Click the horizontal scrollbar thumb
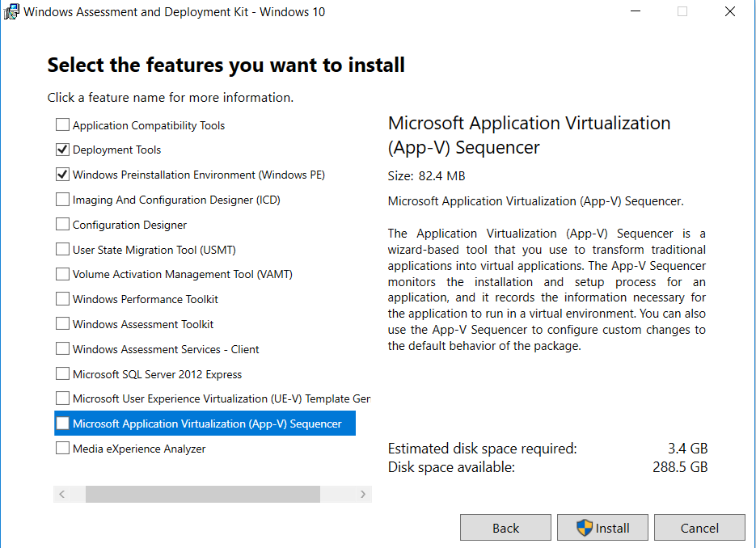The width and height of the screenshot is (756, 548). click(202, 495)
